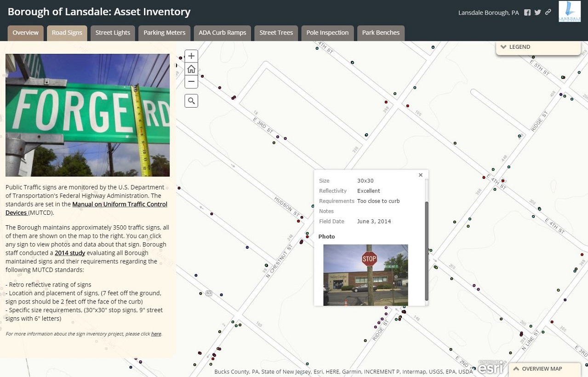
Task: Share the app on Facebook
Action: click(527, 12)
